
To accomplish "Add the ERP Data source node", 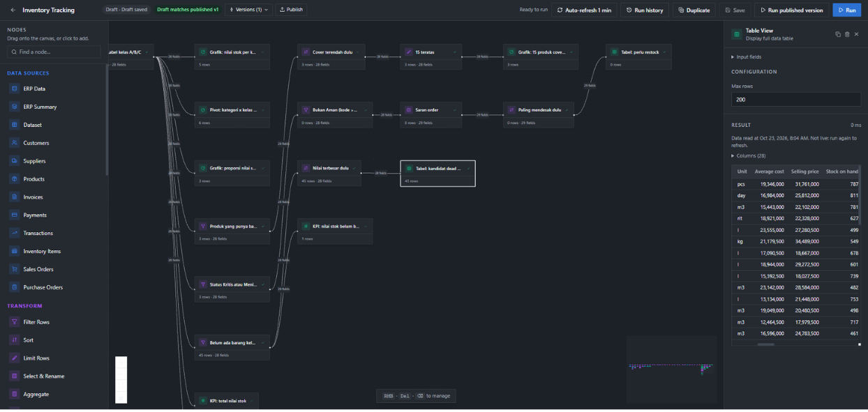I will pos(54,89).
